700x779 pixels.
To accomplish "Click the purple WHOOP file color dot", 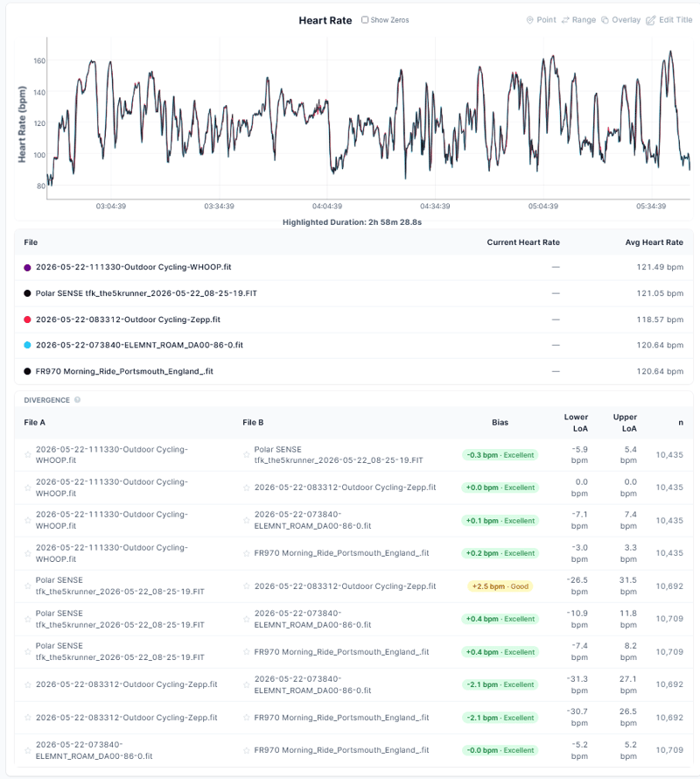I will click(28, 267).
